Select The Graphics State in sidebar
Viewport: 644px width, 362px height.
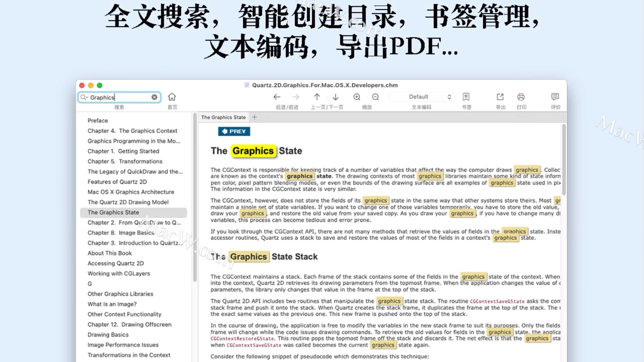click(x=133, y=213)
